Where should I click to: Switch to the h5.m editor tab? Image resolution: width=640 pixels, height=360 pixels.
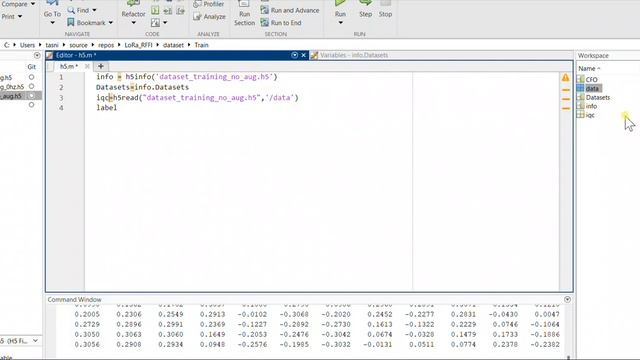[x=69, y=66]
